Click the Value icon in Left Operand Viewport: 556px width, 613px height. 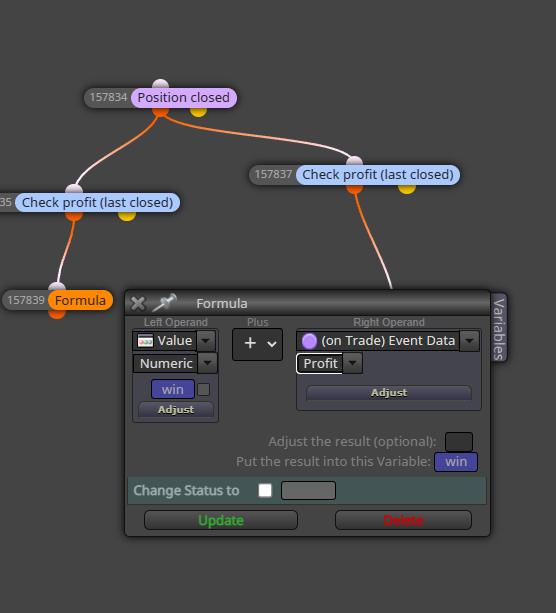145,341
